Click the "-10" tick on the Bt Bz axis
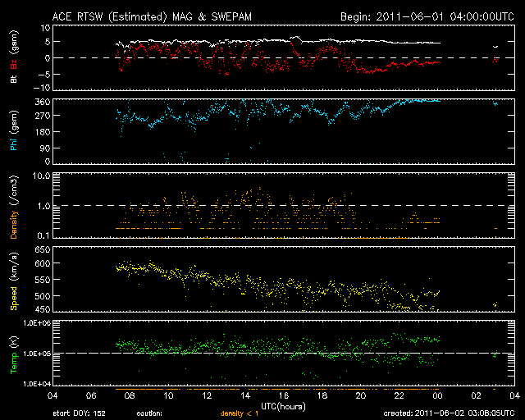 click(x=42, y=88)
